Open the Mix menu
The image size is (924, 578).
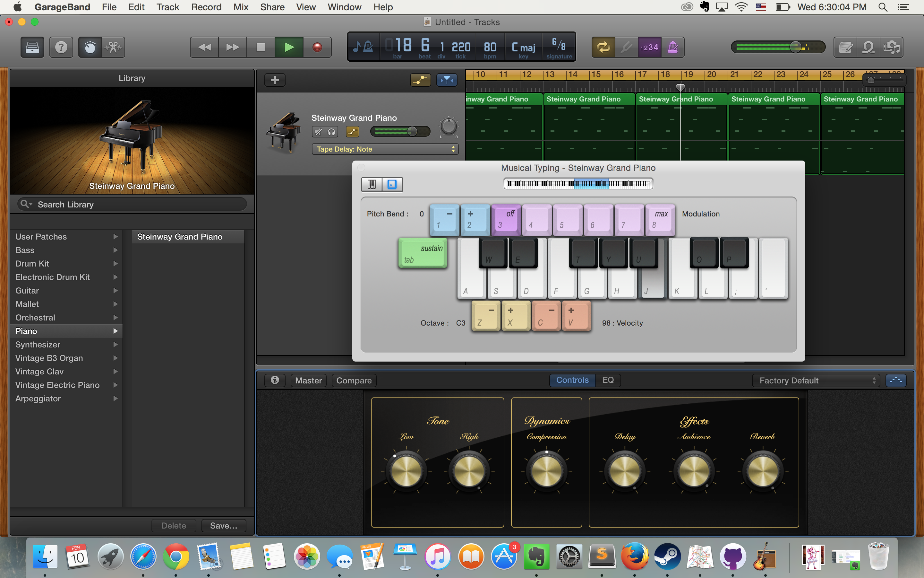click(241, 7)
